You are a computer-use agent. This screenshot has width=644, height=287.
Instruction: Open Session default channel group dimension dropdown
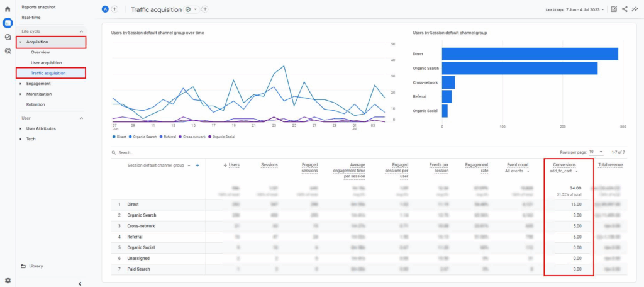(158, 166)
